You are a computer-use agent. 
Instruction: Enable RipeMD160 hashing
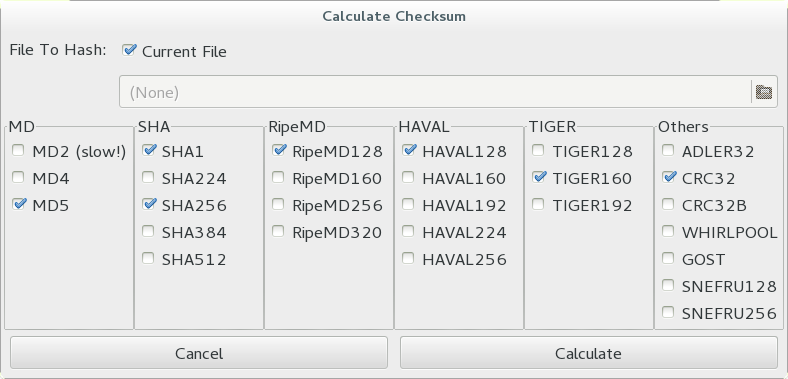coord(278,177)
